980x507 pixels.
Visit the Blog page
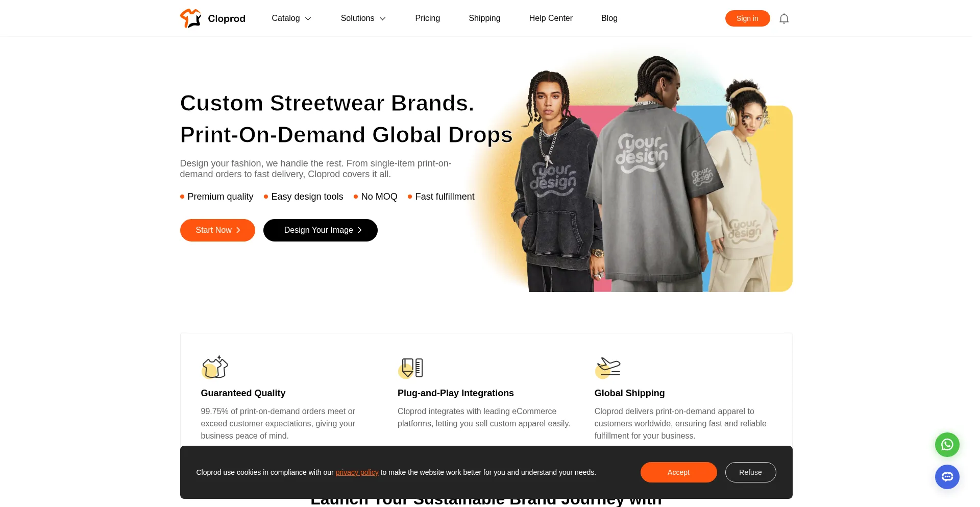click(609, 18)
